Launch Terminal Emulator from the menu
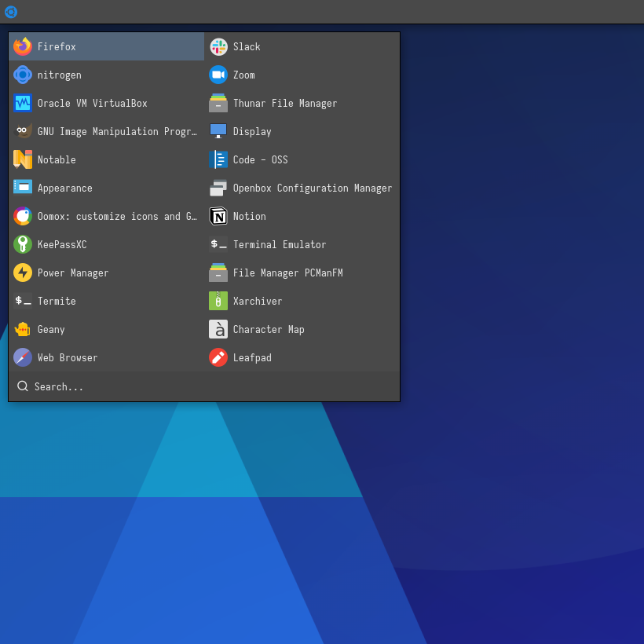The image size is (644, 644). [x=279, y=244]
